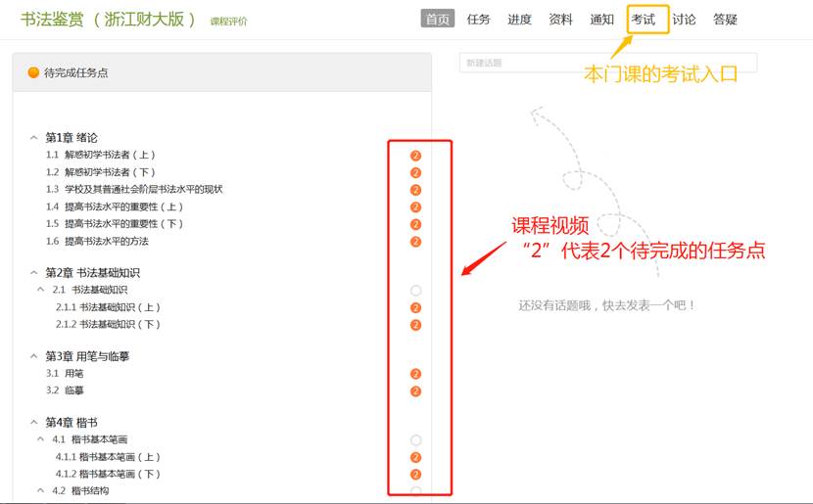Click orange badge beside 2.1.1 书法基础知识（上）

pyautogui.click(x=415, y=307)
